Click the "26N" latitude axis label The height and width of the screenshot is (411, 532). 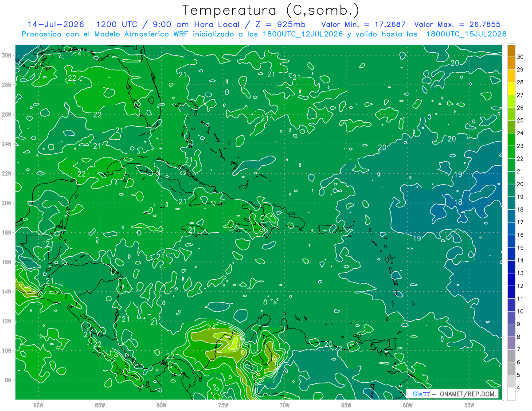pyautogui.click(x=7, y=114)
